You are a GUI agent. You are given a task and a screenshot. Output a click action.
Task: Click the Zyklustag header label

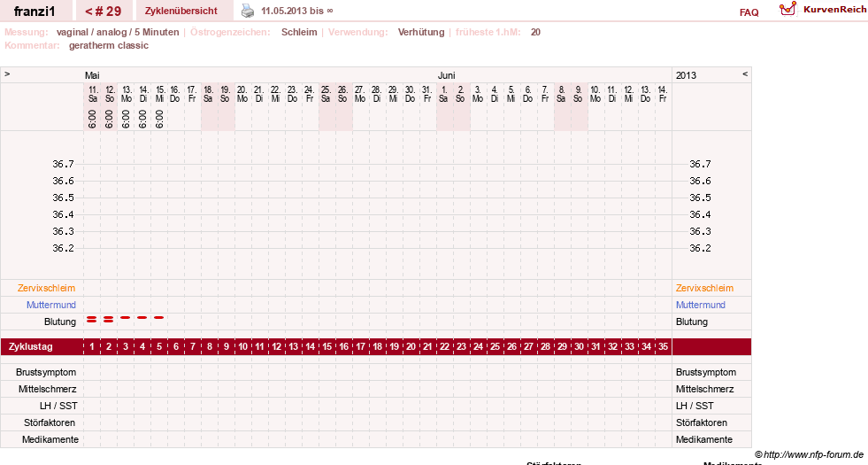pos(30,346)
